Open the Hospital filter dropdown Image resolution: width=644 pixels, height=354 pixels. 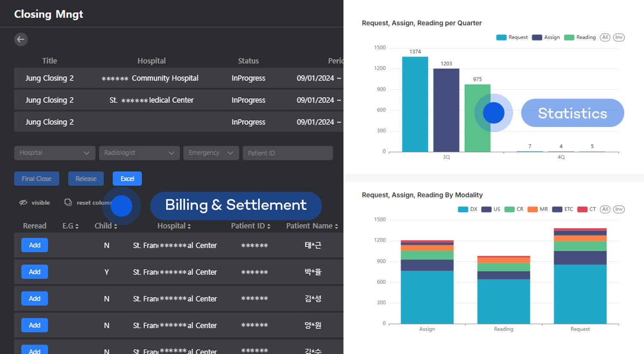click(x=55, y=153)
